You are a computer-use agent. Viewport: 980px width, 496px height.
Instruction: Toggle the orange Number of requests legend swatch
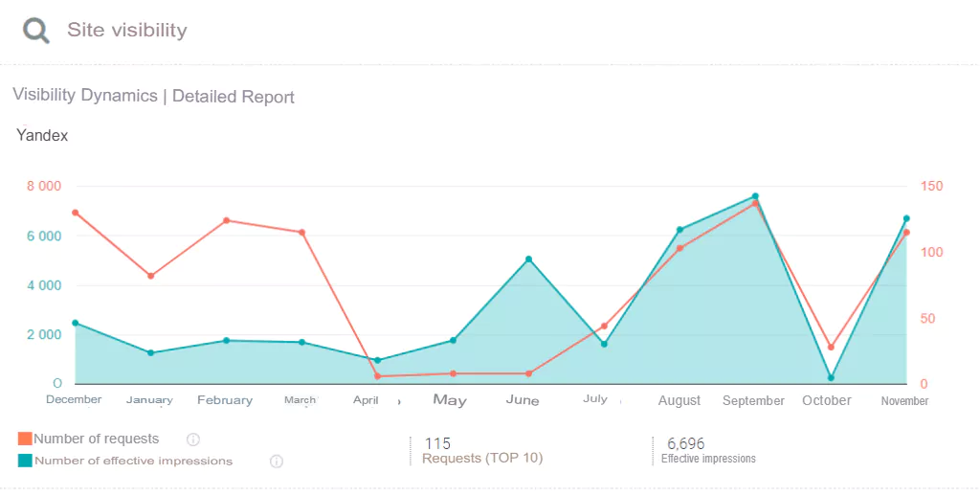(24, 439)
